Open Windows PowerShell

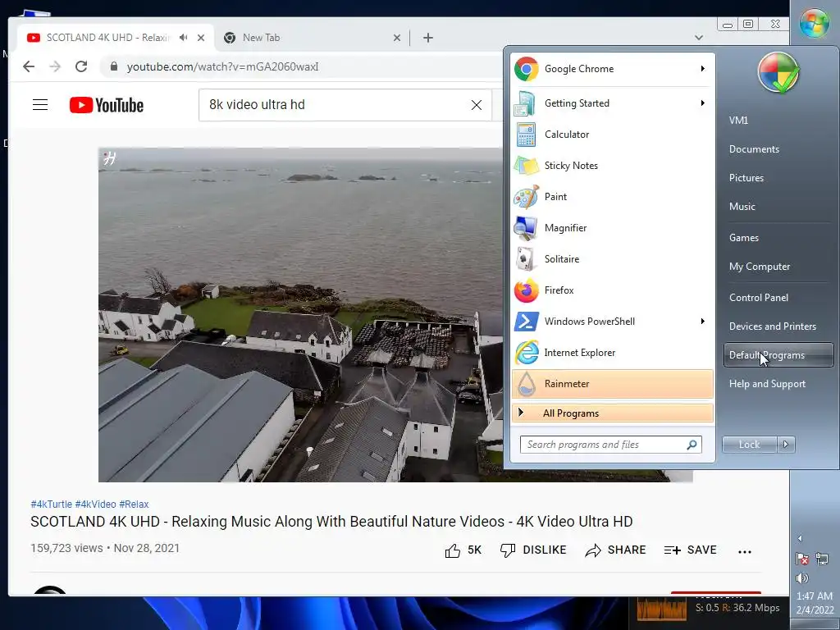[x=612, y=322]
